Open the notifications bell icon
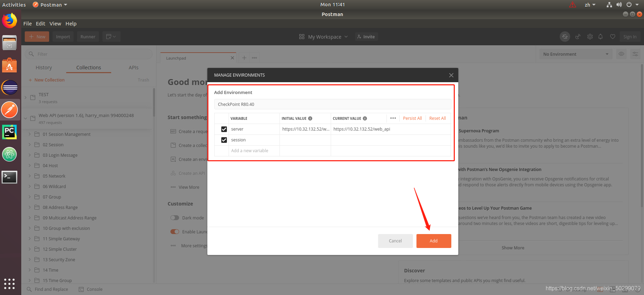Image resolution: width=644 pixels, height=295 pixels. (x=600, y=37)
